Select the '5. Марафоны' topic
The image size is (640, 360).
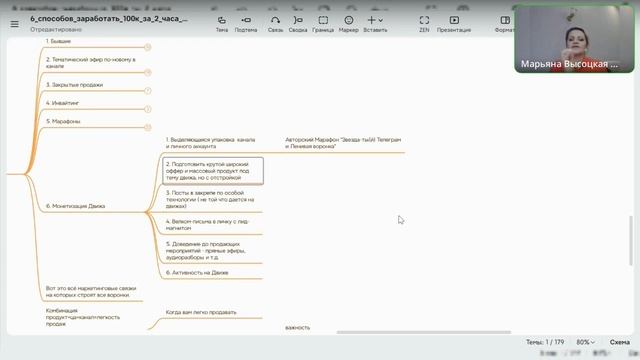[x=63, y=122]
